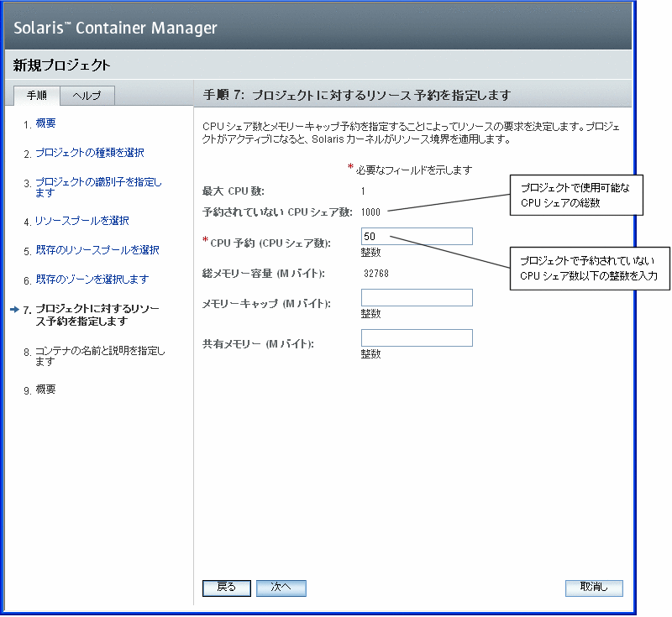Image resolution: width=672 pixels, height=617 pixels.
Task: Open step 1 概要 link
Action: pyautogui.click(x=45, y=123)
